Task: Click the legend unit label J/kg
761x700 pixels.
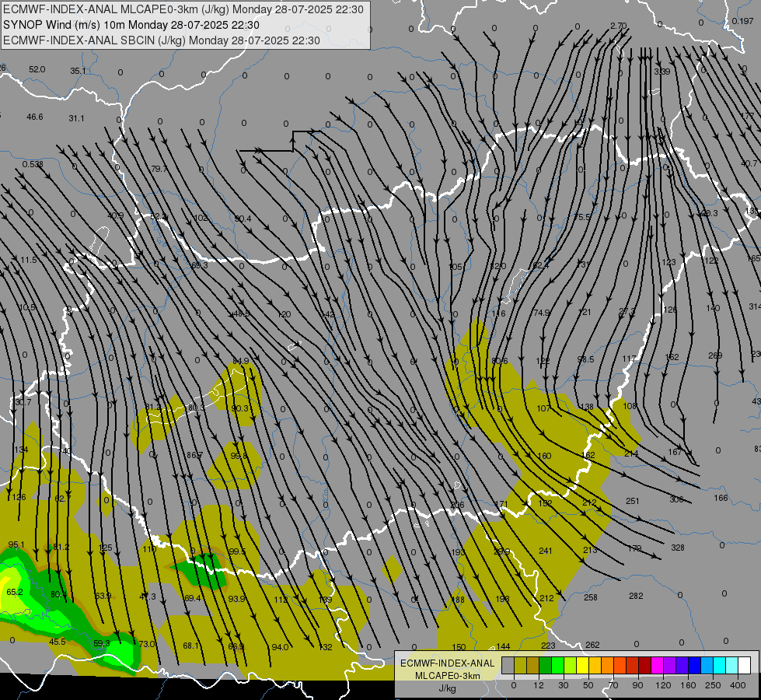Action: (x=447, y=688)
